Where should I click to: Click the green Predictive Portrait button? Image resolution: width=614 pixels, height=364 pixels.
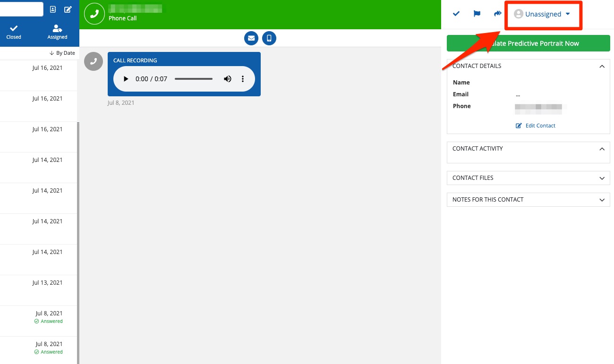coord(528,43)
